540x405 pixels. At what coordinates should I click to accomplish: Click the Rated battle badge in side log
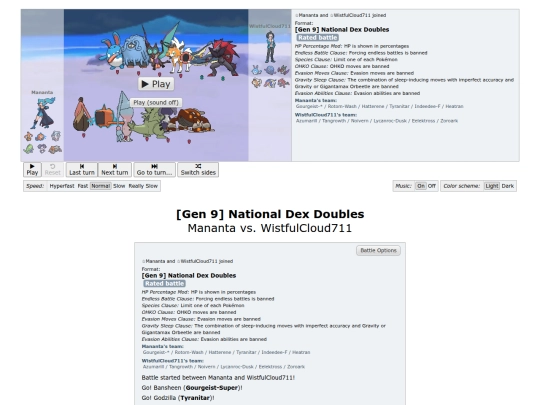[x=318, y=38]
